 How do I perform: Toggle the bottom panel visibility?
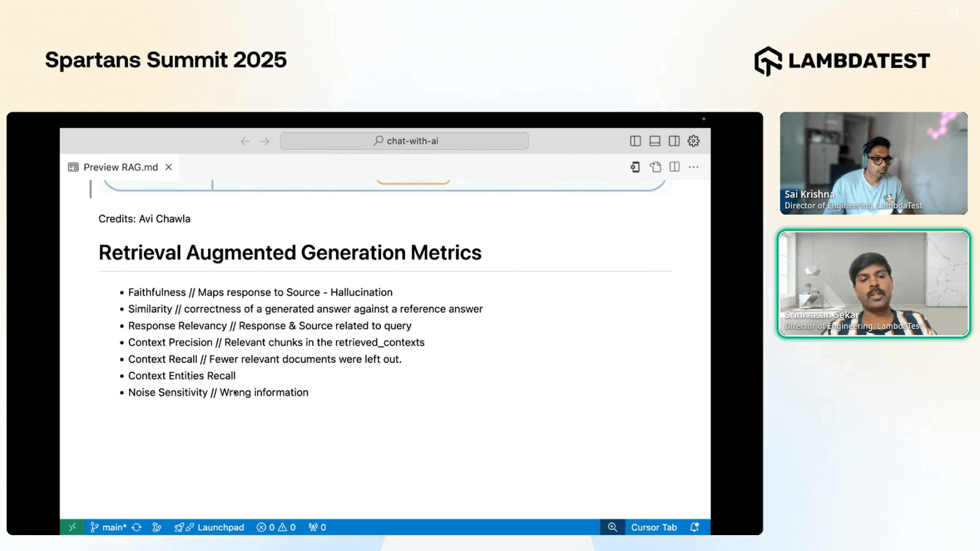click(x=655, y=140)
